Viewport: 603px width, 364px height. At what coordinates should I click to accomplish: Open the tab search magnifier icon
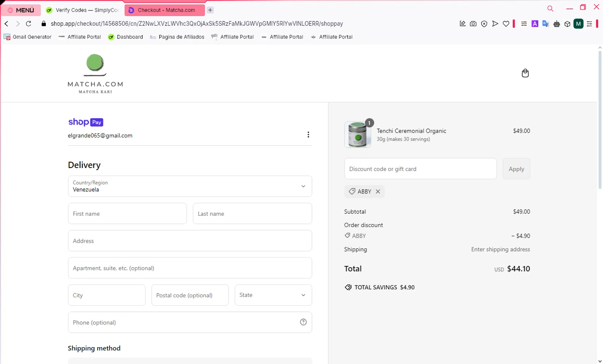[x=550, y=8]
